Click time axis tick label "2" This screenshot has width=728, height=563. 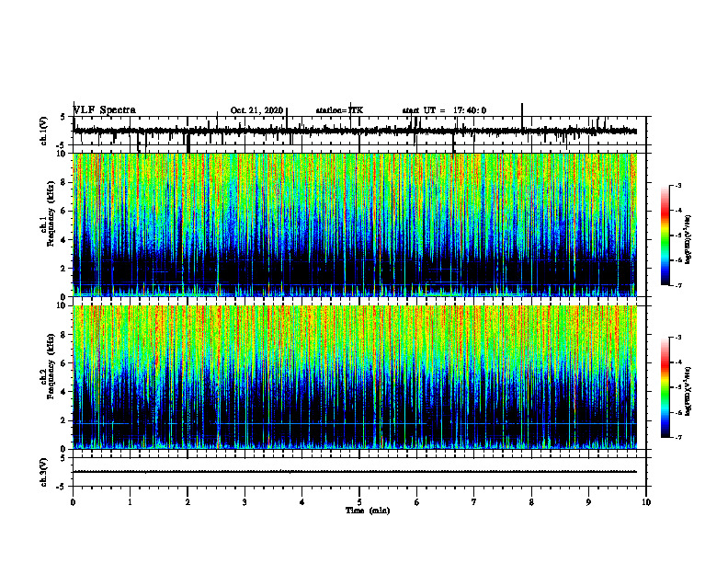pos(188,502)
